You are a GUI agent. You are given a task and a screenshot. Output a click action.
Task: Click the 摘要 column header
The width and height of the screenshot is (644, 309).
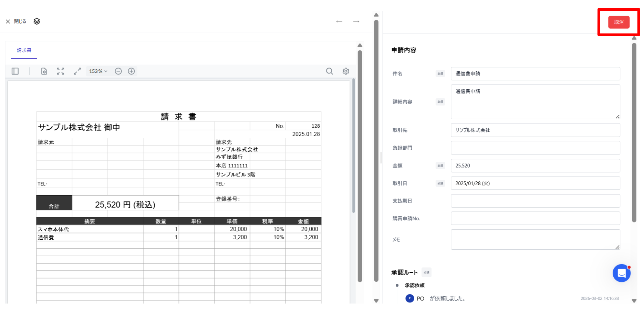tap(90, 221)
